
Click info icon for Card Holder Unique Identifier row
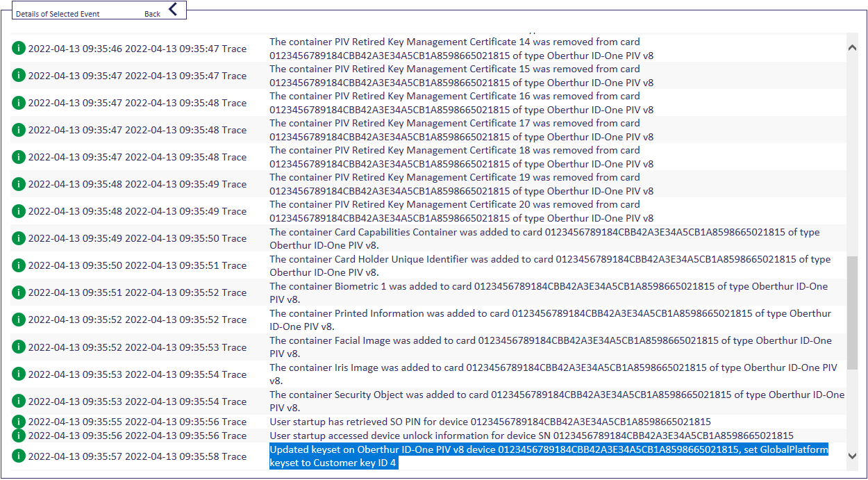point(19,265)
